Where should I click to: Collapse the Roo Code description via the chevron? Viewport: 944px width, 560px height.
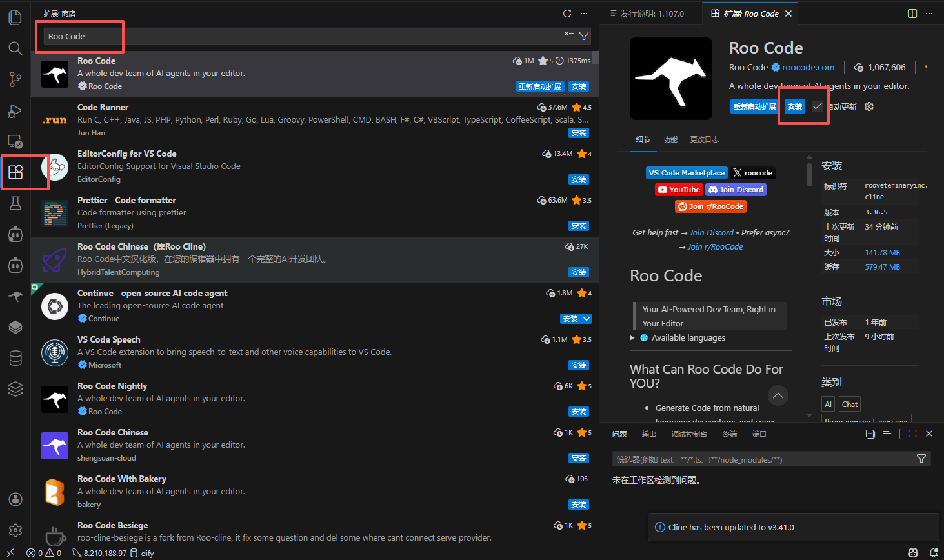778,395
